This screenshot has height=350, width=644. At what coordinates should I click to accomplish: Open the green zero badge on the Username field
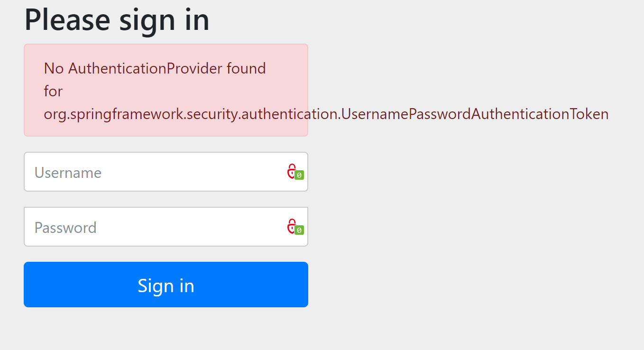click(298, 175)
